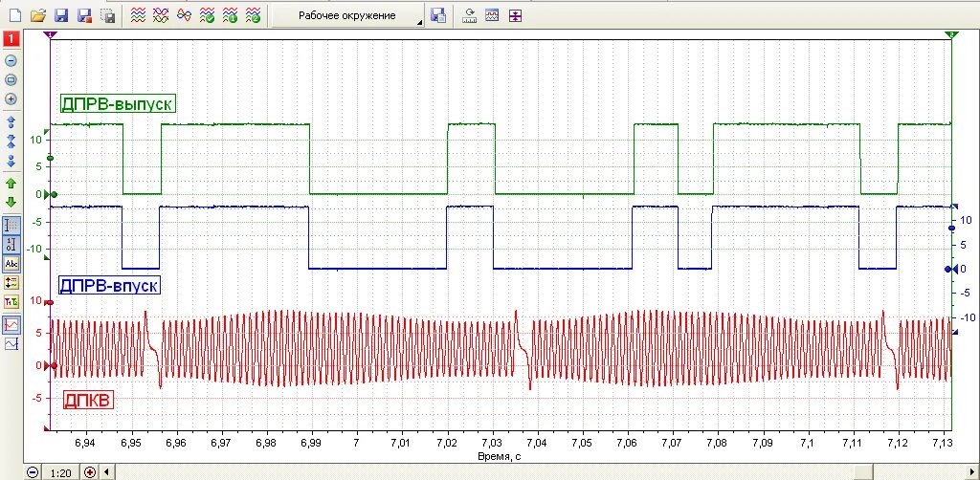Save the recording with the floppy icon
980x480 pixels.
coord(61,16)
